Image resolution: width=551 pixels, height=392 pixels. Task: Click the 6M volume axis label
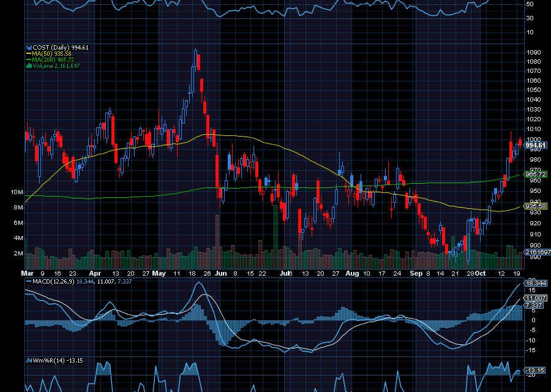(x=18, y=223)
